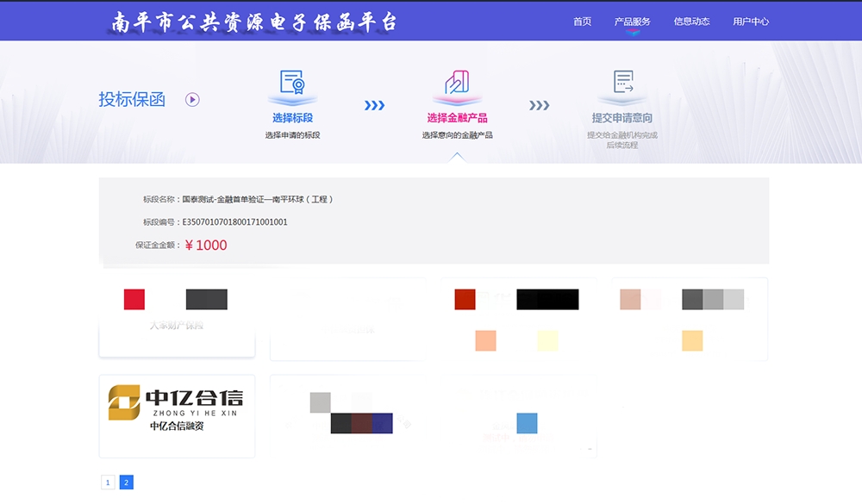The height and width of the screenshot is (504, 862).
Task: Click the gold 中亿合信 logo emblem
Action: click(x=124, y=402)
